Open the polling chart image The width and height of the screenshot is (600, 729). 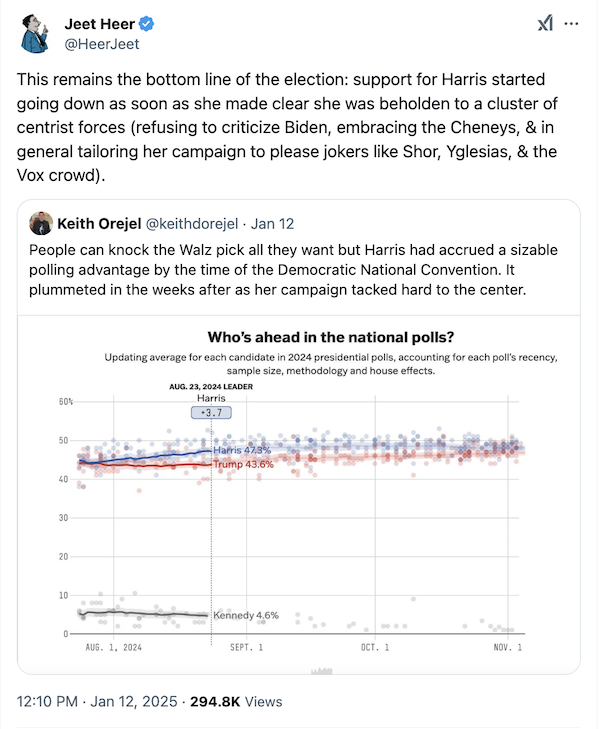tap(300, 500)
